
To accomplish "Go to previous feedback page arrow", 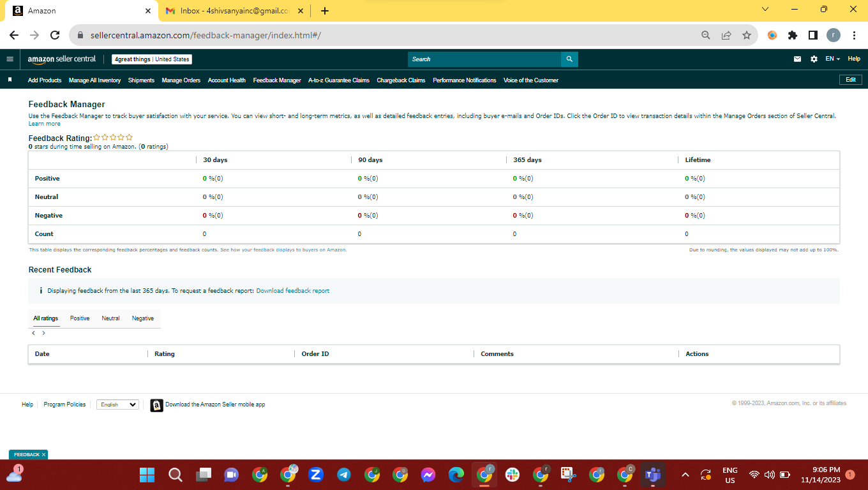I will click(x=34, y=333).
